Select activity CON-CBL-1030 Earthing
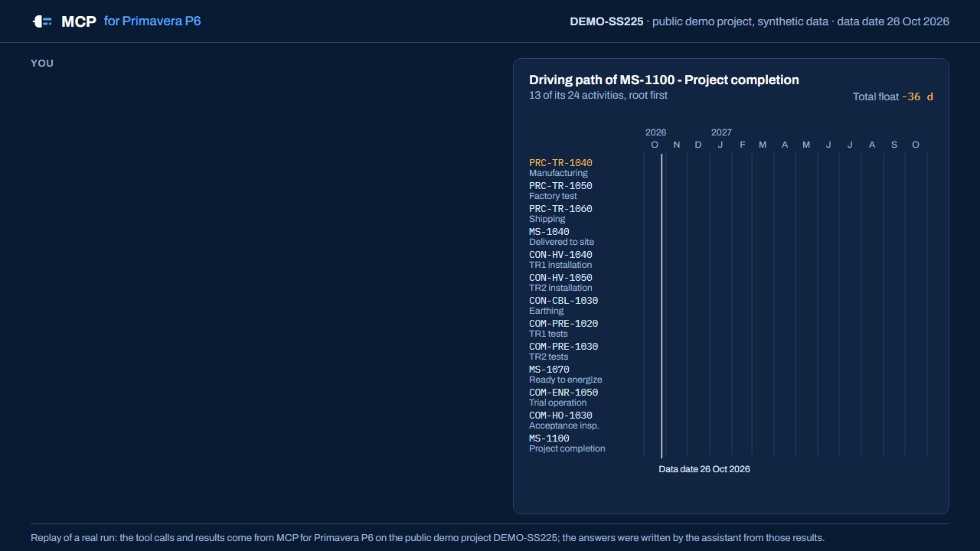Screen dimensions: 980x551 coord(563,305)
